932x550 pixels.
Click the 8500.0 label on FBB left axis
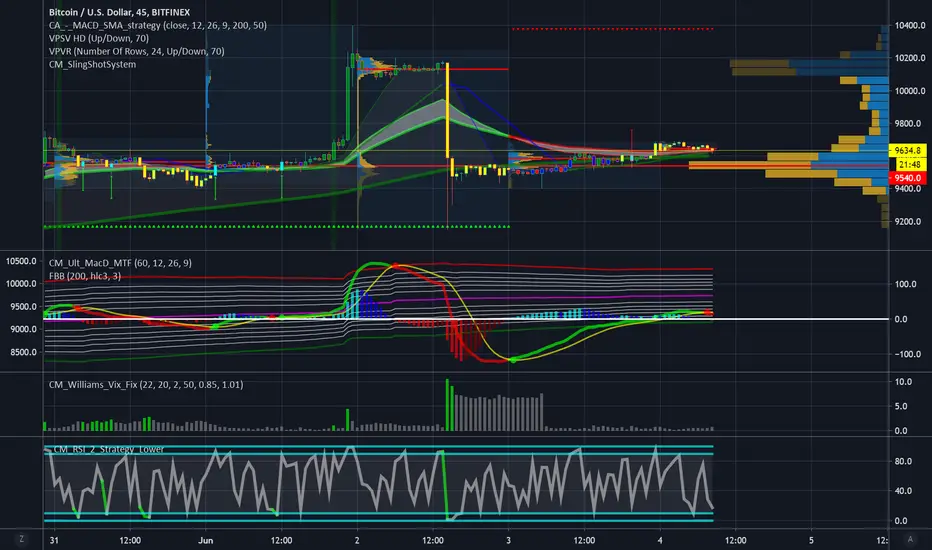(x=23, y=352)
